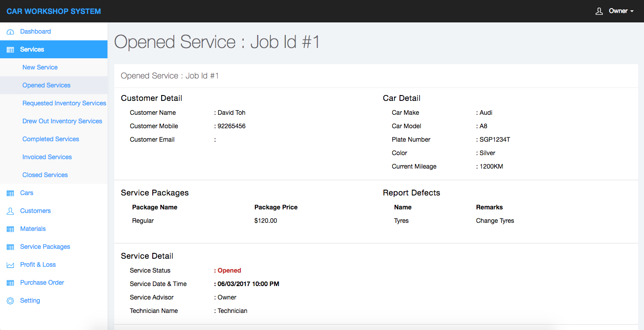
Task: Click the Service Packages sidebar icon
Action: point(10,247)
